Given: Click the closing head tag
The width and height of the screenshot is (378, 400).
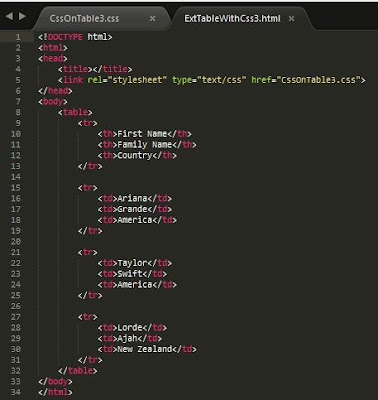Looking at the screenshot, I should 55,91.
